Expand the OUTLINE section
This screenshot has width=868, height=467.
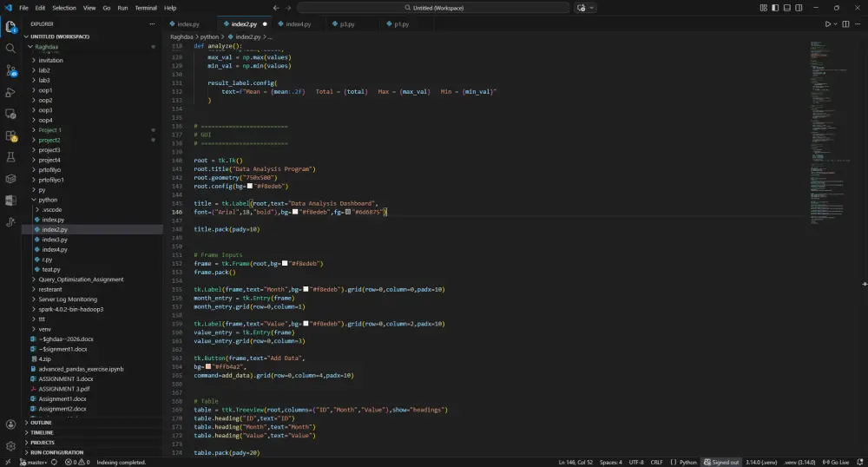42,423
